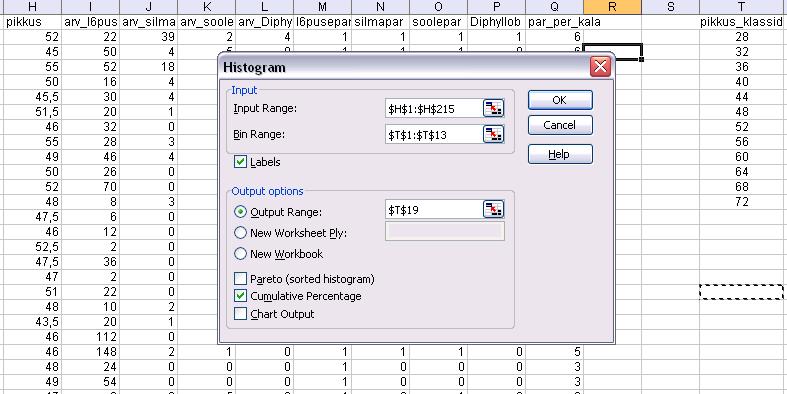The image size is (787, 394).
Task: Click into the Bin Range field
Action: pos(433,135)
